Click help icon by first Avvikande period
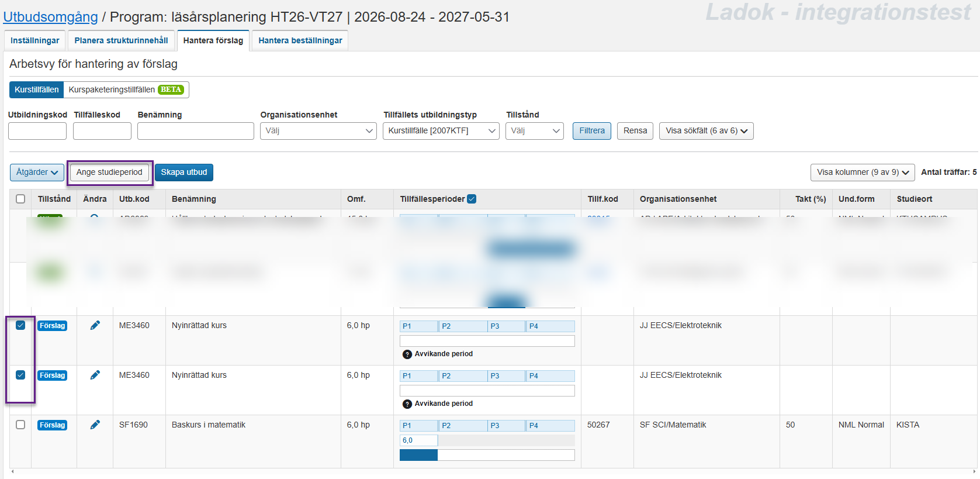This screenshot has height=479, width=980. (407, 354)
